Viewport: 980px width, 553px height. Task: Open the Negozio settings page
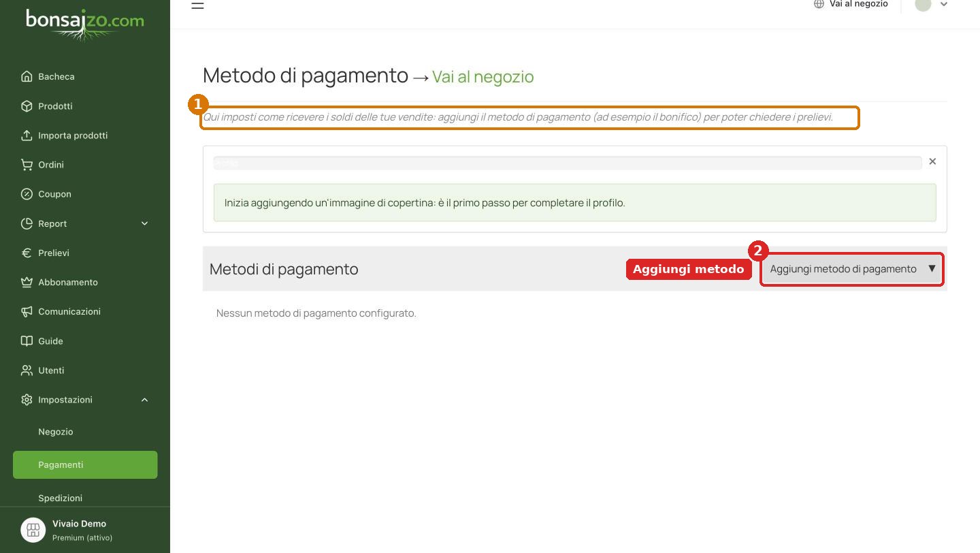(56, 431)
